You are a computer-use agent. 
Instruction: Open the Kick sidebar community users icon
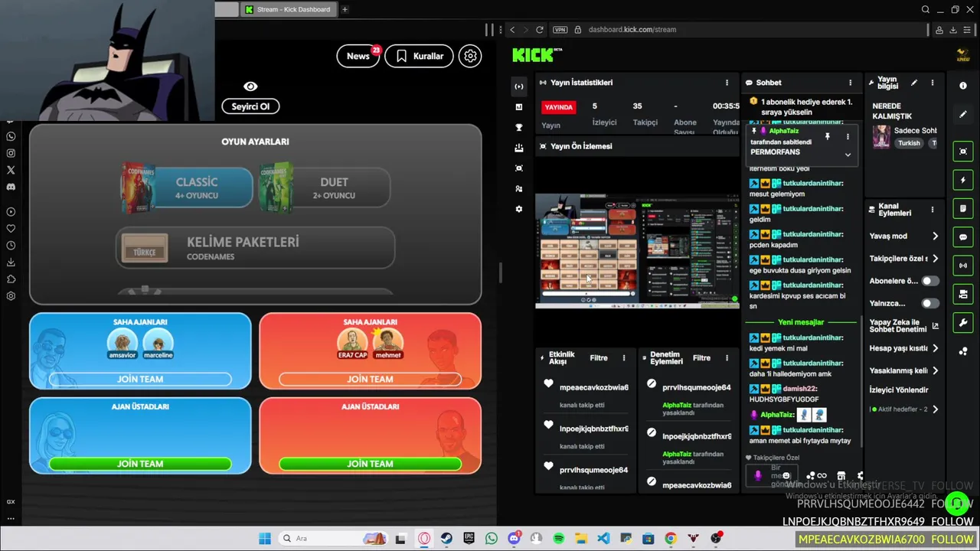point(519,188)
